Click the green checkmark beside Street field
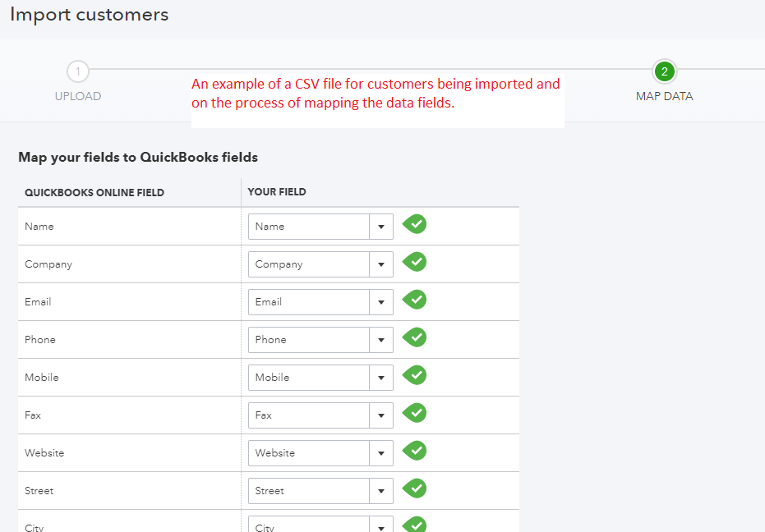This screenshot has width=765, height=532. 415,488
